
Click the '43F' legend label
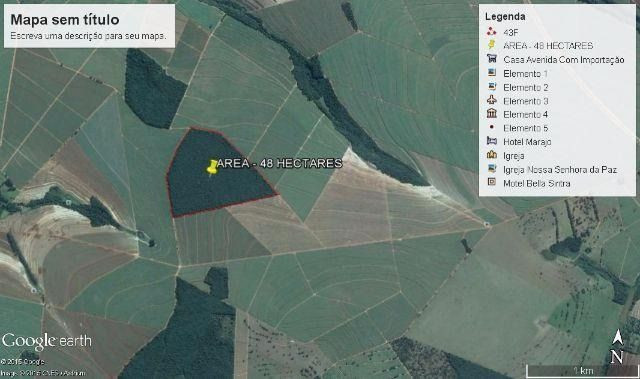[x=511, y=32]
